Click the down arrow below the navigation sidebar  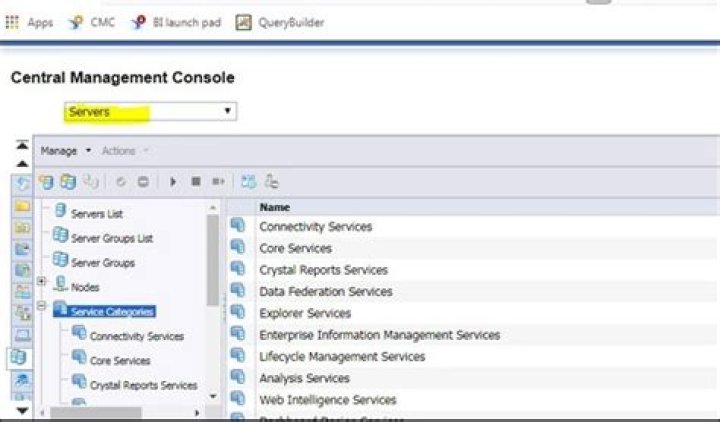[22, 410]
